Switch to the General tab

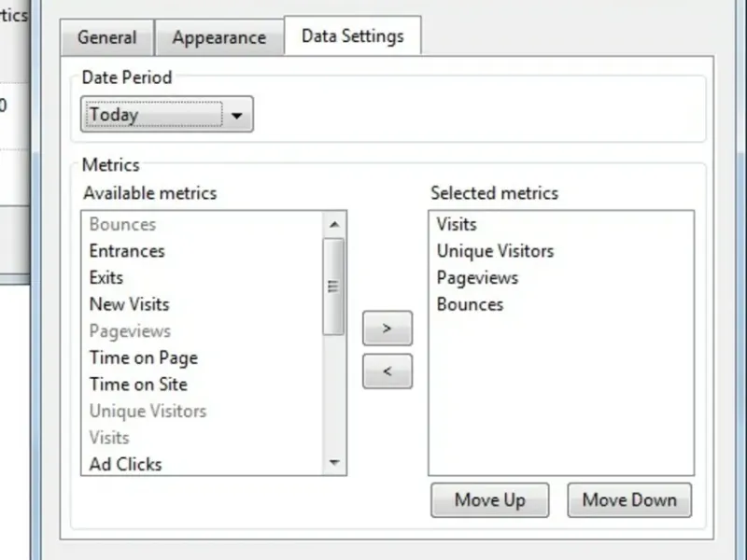(x=106, y=37)
